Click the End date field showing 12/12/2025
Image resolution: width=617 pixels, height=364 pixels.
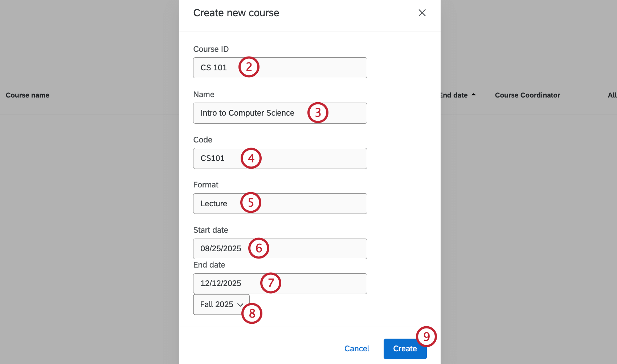pos(221,283)
